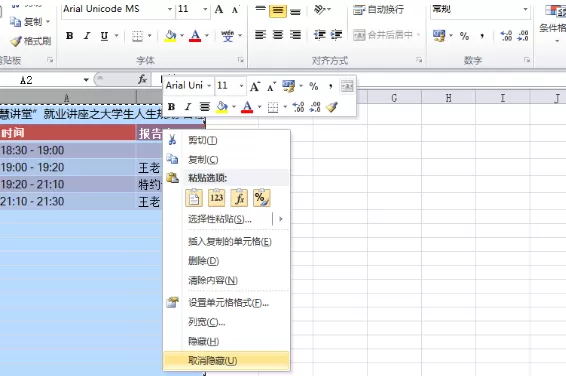Increase decimal places in ribbon
Image resolution: width=566 pixels, height=376 pixels.
[x=506, y=36]
